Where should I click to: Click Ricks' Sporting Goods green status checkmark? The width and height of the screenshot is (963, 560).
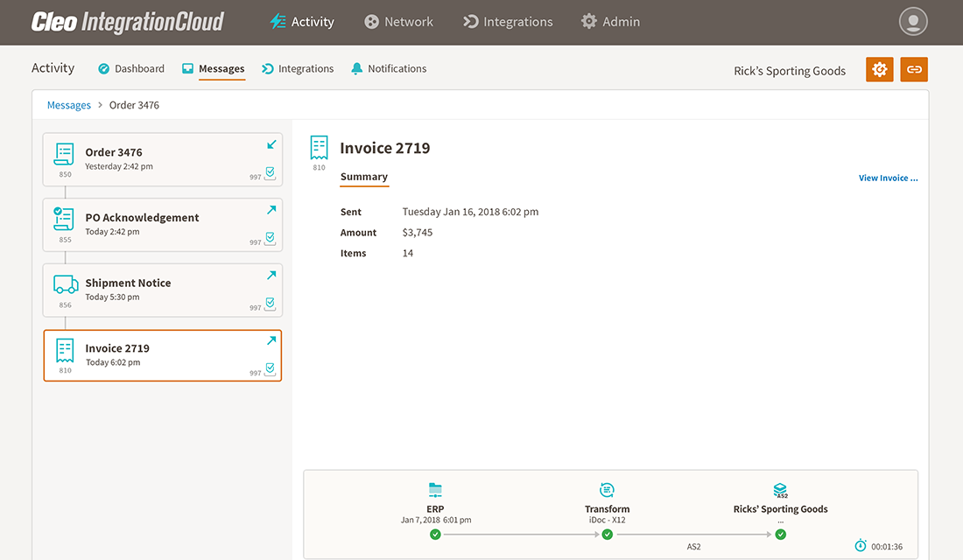pyautogui.click(x=781, y=535)
